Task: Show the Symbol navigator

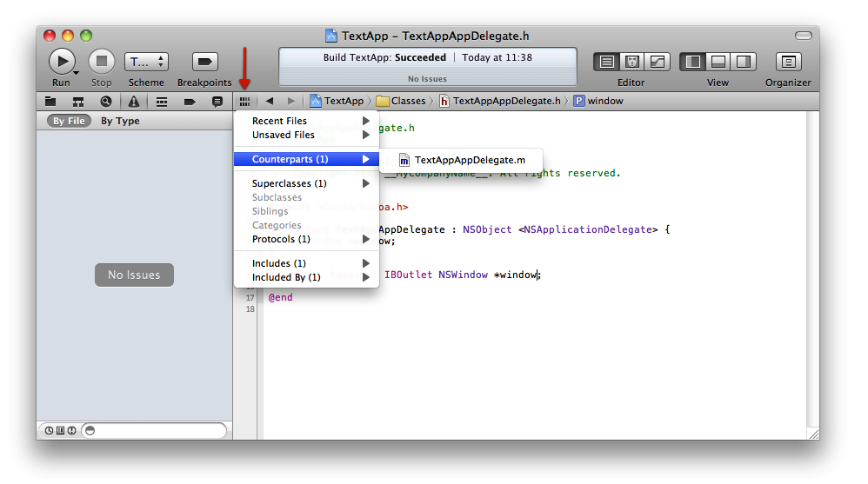Action: coord(78,101)
